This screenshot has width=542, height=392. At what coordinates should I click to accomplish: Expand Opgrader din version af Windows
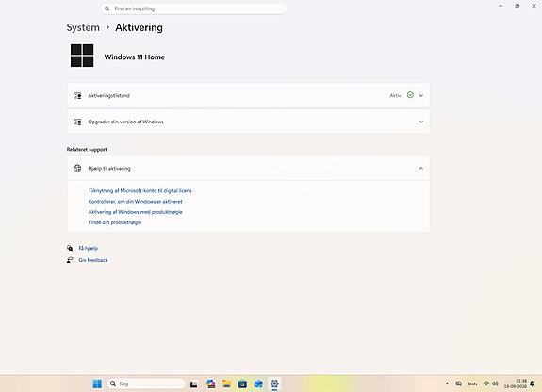249,122
